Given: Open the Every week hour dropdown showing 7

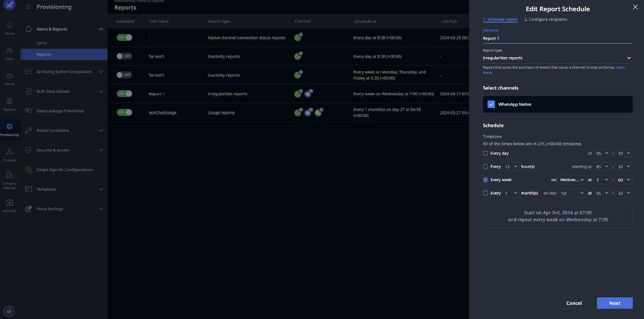Looking at the screenshot, I should coord(602,180).
